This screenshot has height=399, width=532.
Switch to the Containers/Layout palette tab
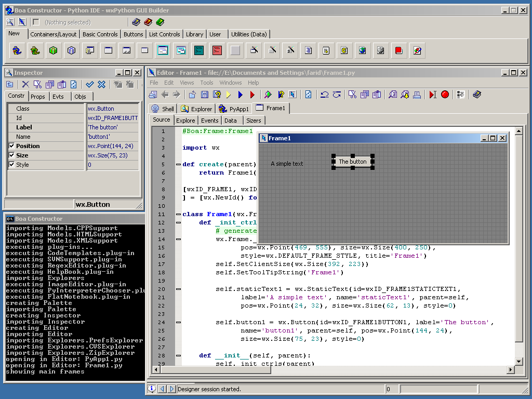tap(54, 34)
